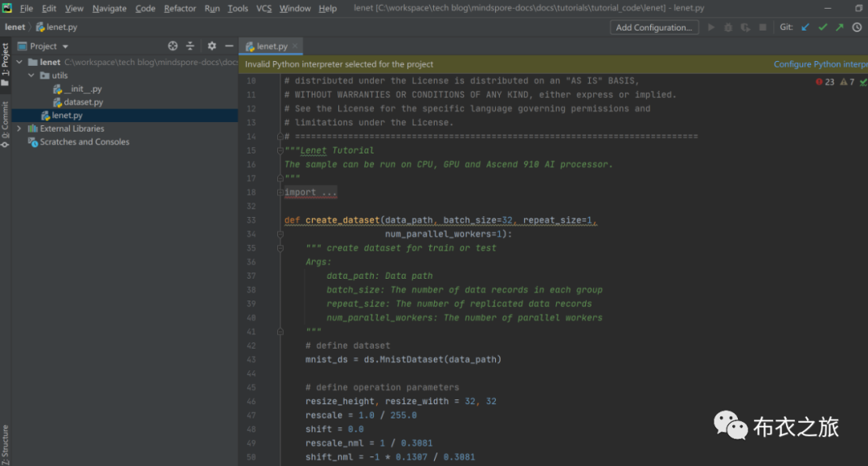Click the Add Configuration button
The height and width of the screenshot is (466, 868).
(653, 27)
